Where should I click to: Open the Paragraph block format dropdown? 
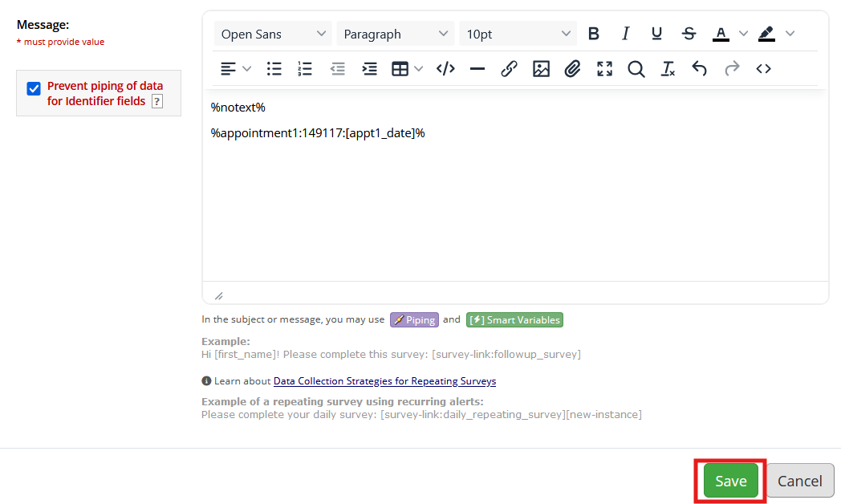(396, 34)
